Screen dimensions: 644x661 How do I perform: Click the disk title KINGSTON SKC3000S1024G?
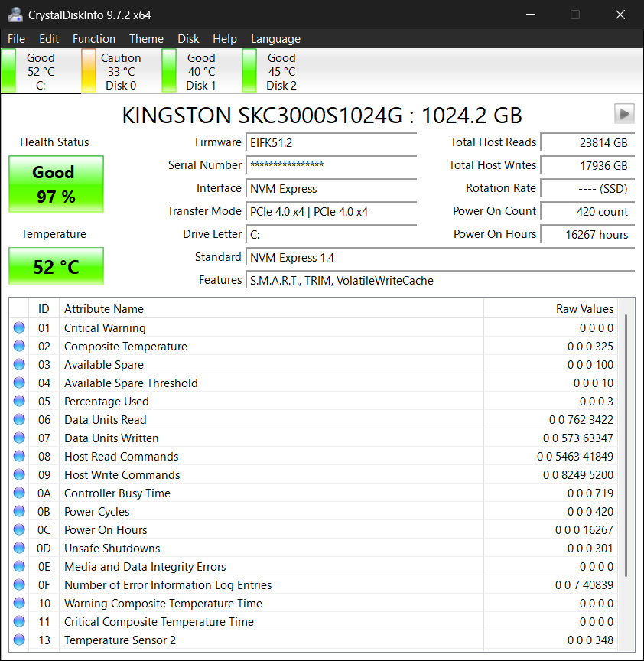coord(322,115)
